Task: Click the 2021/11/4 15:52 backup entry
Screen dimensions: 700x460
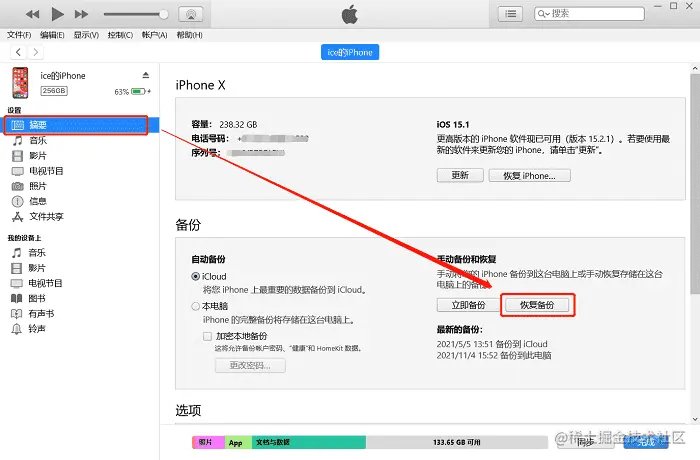Action: click(494, 355)
